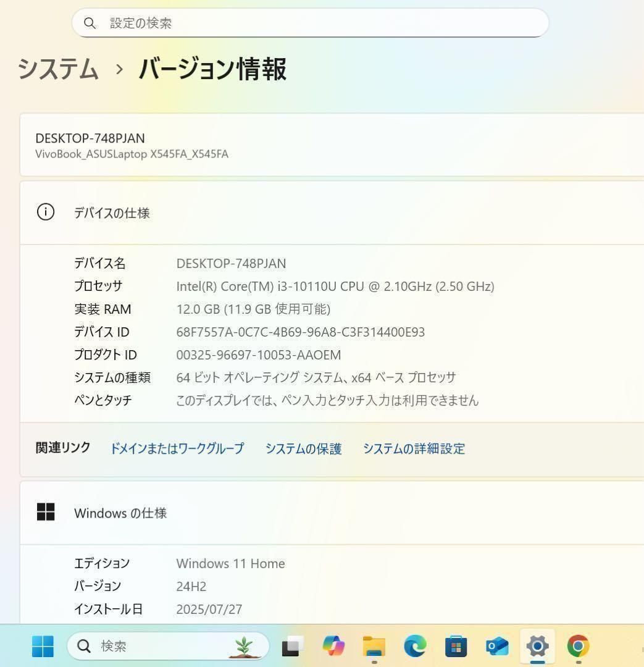Open Task View from the taskbar
644x667 pixels.
click(x=291, y=646)
